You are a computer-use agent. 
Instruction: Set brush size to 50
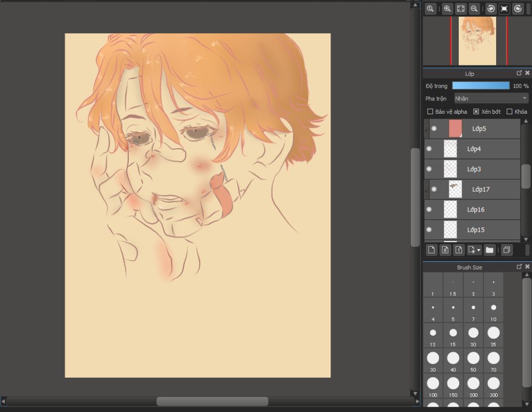pos(473,361)
